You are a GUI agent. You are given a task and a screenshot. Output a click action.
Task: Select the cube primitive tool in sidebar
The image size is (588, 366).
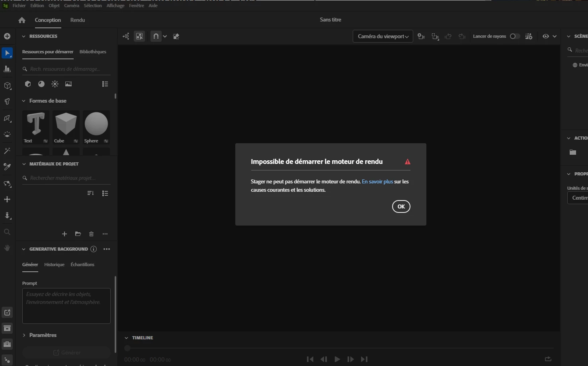(x=7, y=86)
